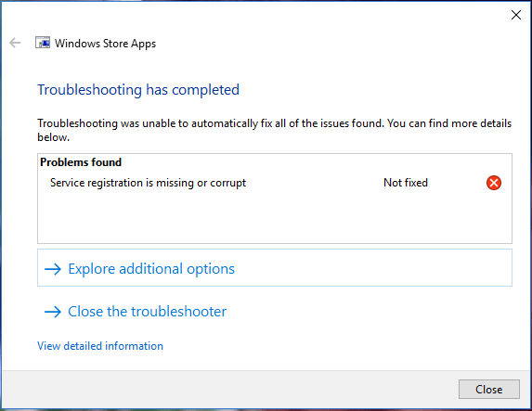Click the Close button in the footer

[x=489, y=389]
